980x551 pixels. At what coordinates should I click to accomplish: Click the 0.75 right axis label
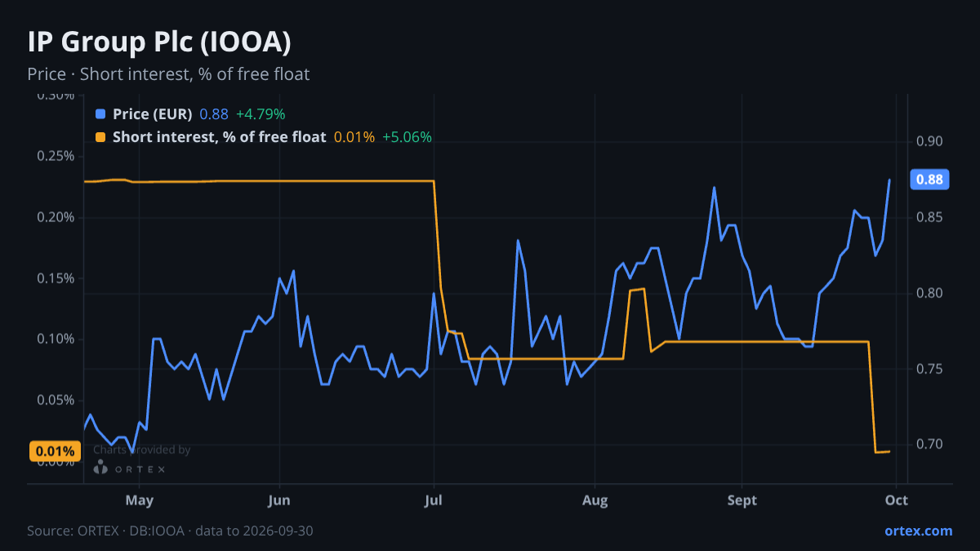[929, 369]
